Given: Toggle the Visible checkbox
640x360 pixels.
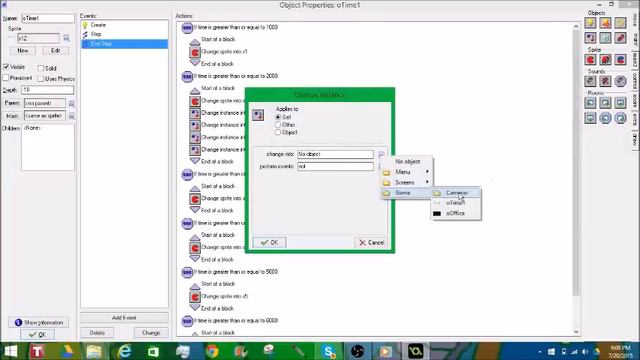Looking at the screenshot, I should click(x=6, y=67).
